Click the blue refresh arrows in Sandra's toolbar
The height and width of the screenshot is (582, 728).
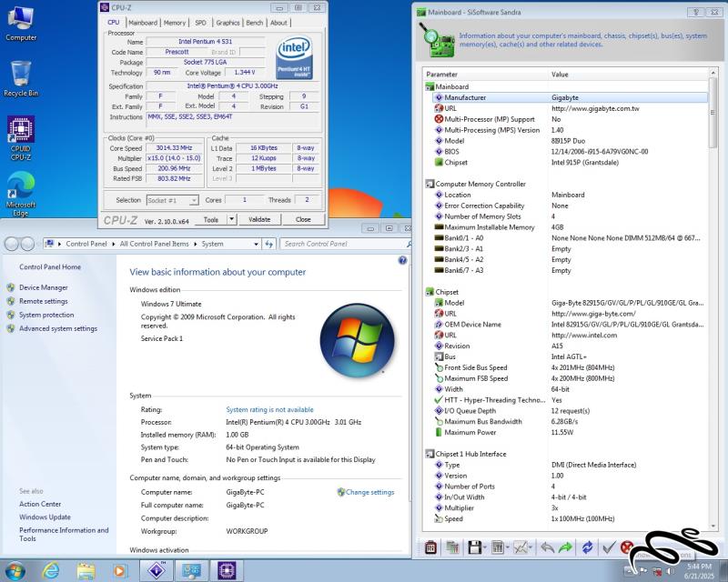(587, 547)
